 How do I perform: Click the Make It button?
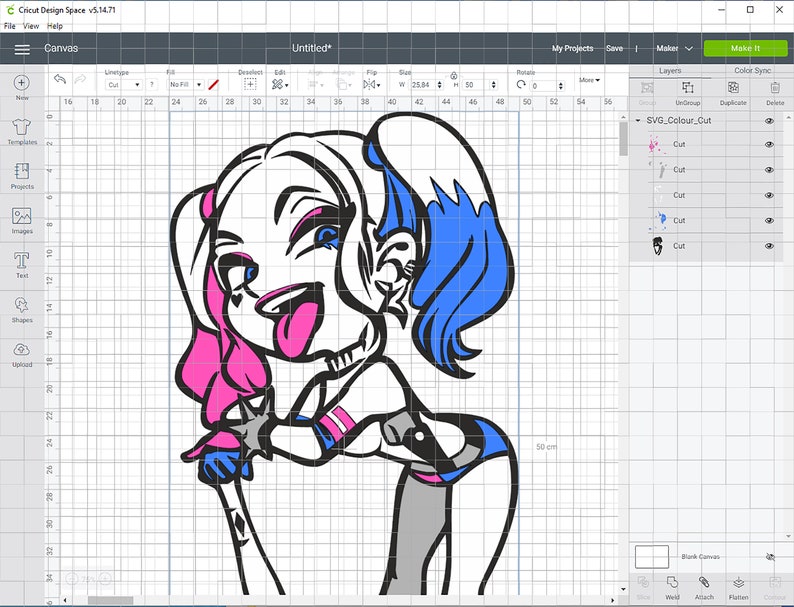[x=745, y=48]
